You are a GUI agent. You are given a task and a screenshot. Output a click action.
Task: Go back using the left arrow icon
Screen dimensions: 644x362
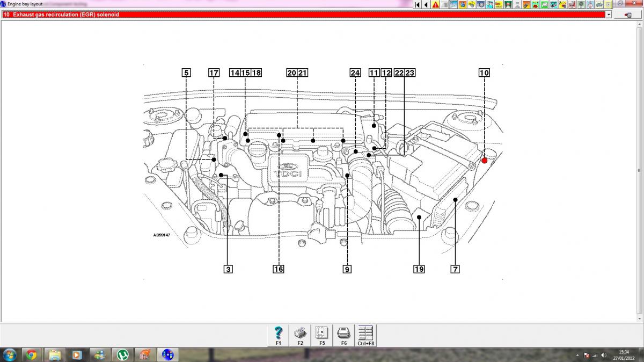(426, 5)
